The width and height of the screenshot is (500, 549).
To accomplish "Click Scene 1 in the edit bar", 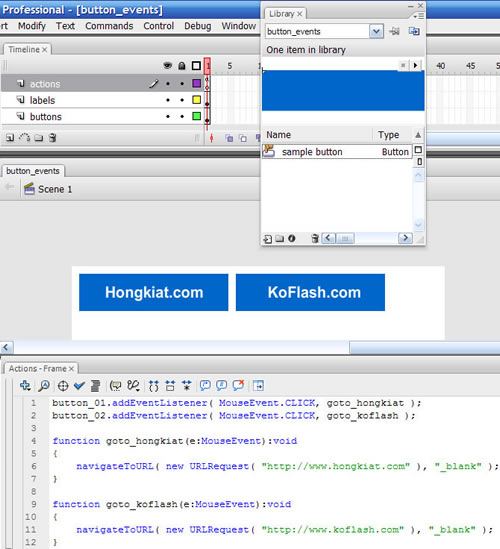I will coord(48,189).
